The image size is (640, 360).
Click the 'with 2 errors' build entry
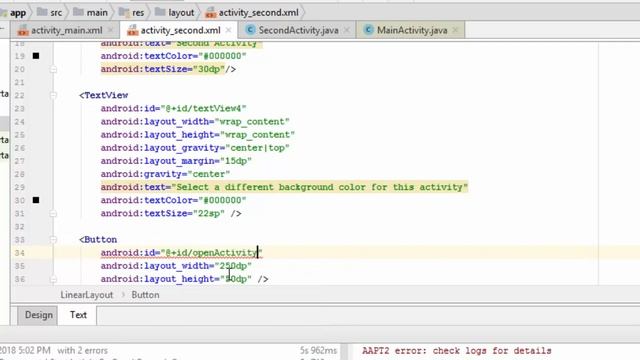tap(82, 351)
